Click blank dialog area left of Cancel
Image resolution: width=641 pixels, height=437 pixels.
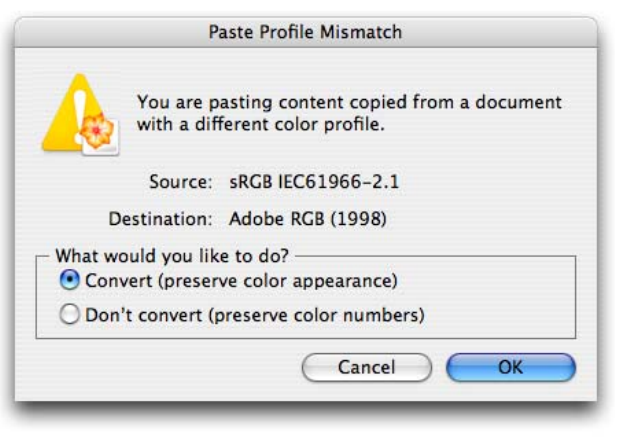pyautogui.click(x=170, y=367)
